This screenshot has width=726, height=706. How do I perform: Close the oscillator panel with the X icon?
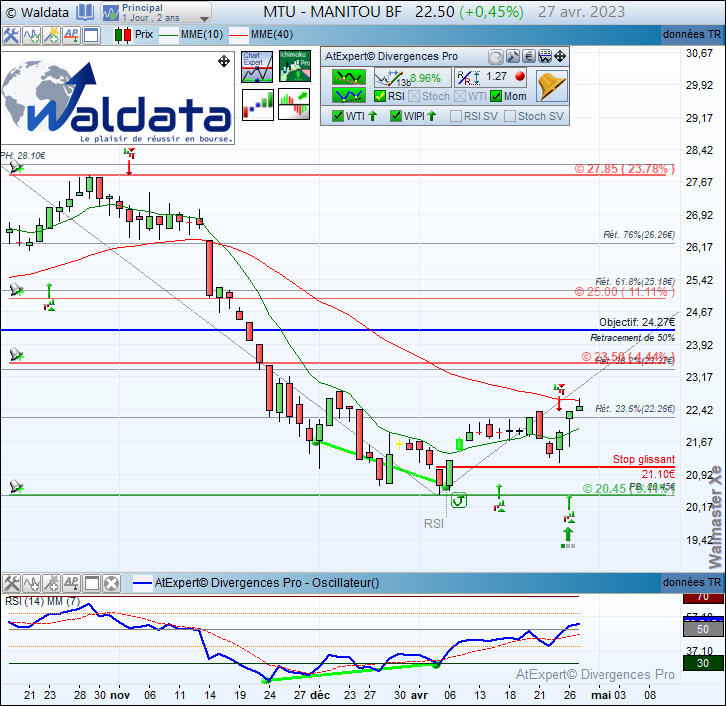(111, 583)
